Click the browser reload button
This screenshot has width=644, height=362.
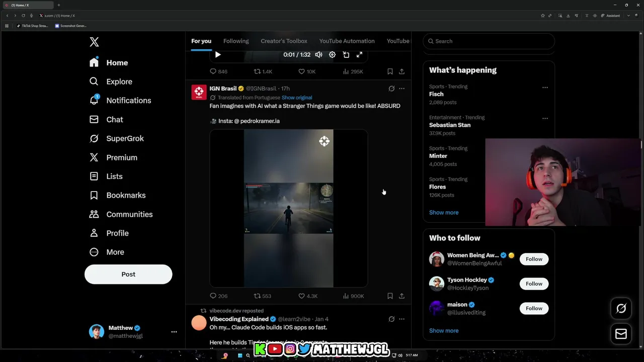click(23, 16)
